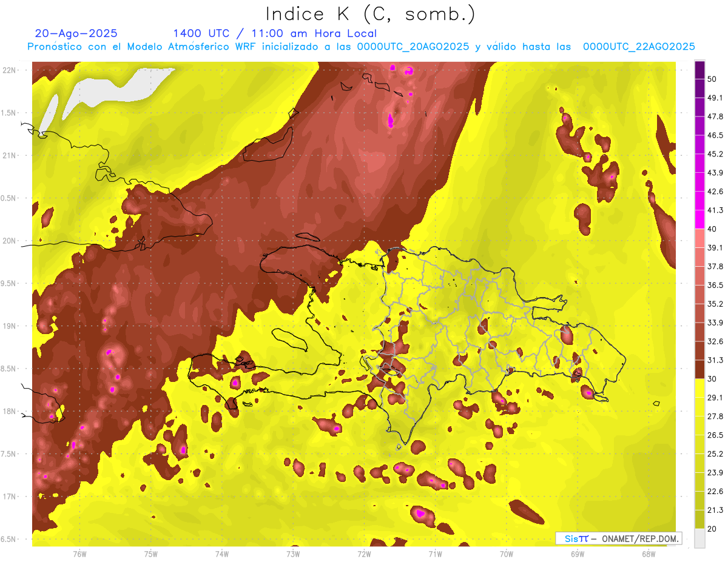Screen dimensions: 728x562
Task: Click the colorbar value '49.1'
Action: tap(715, 98)
